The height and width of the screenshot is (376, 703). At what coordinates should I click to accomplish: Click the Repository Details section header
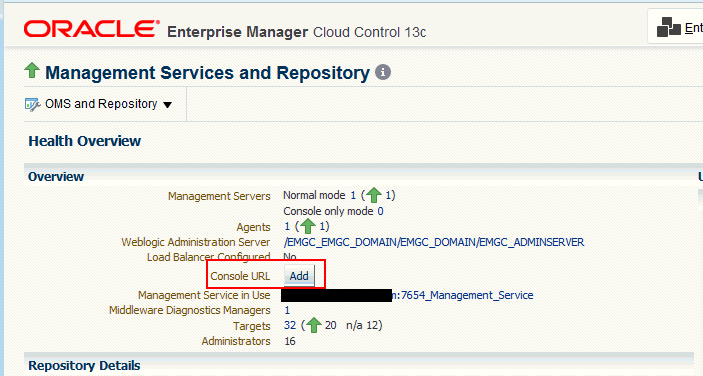(x=84, y=366)
